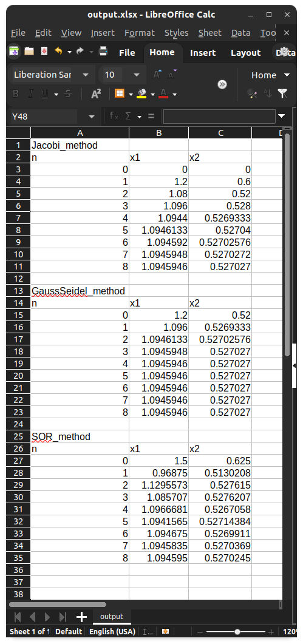Open font color dropdown arrow

coord(174,95)
